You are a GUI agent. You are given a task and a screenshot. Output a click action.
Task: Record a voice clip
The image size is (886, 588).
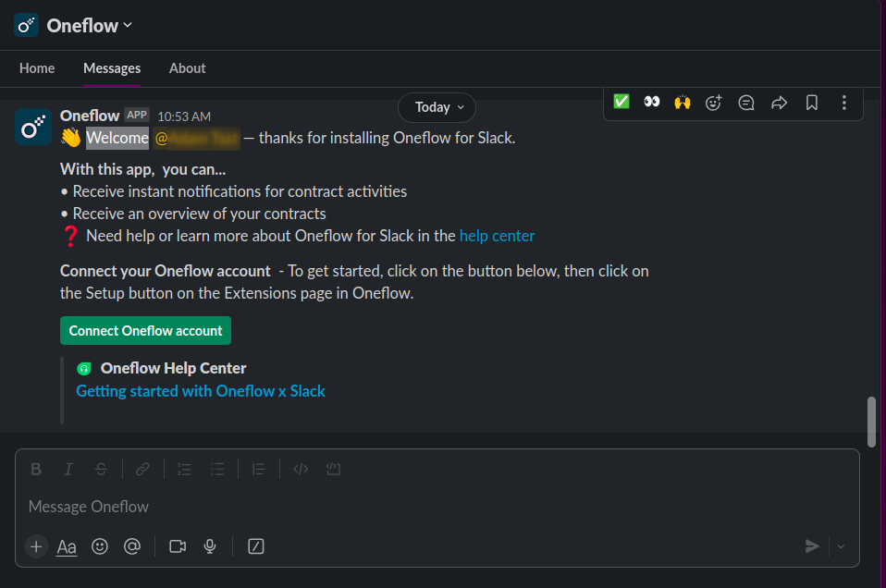[210, 546]
